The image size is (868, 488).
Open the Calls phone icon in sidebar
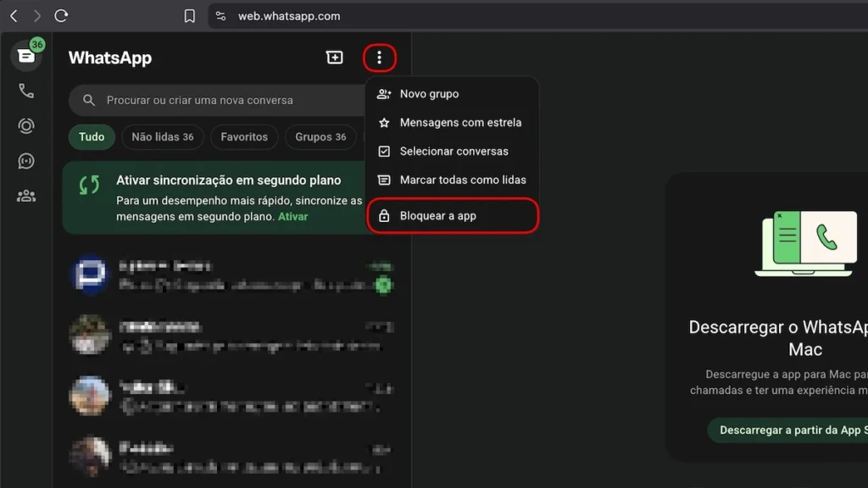pos(26,91)
